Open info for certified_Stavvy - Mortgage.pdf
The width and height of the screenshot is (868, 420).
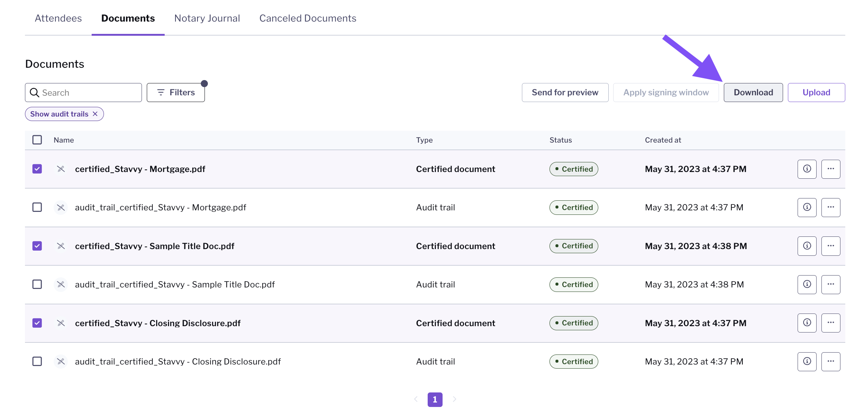807,169
